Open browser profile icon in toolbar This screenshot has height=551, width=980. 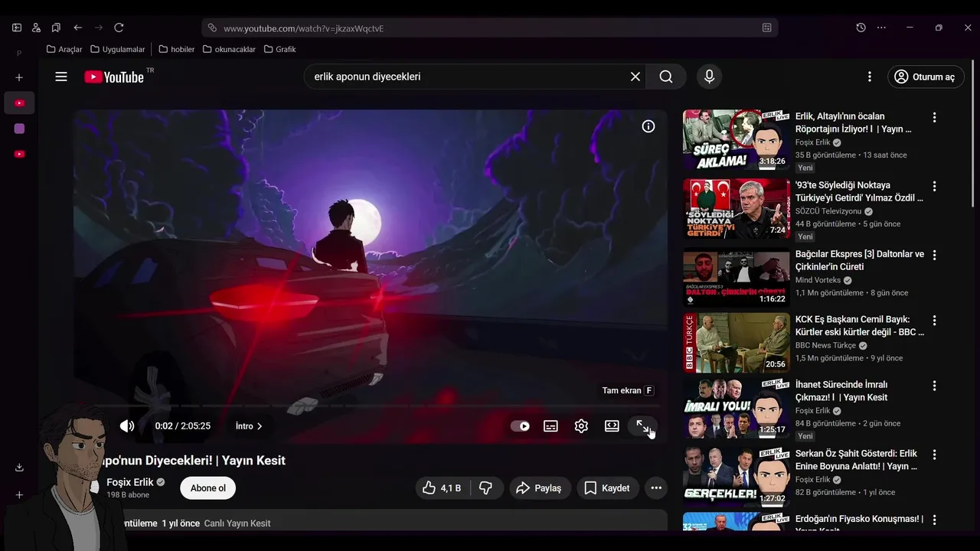pyautogui.click(x=36, y=28)
